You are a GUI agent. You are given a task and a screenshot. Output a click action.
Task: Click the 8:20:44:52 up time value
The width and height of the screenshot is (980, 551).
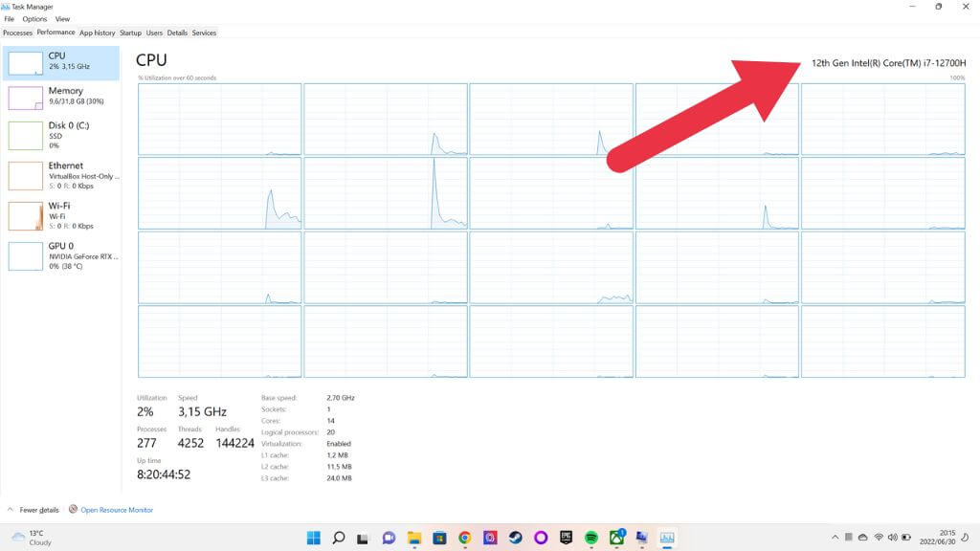pyautogui.click(x=164, y=474)
